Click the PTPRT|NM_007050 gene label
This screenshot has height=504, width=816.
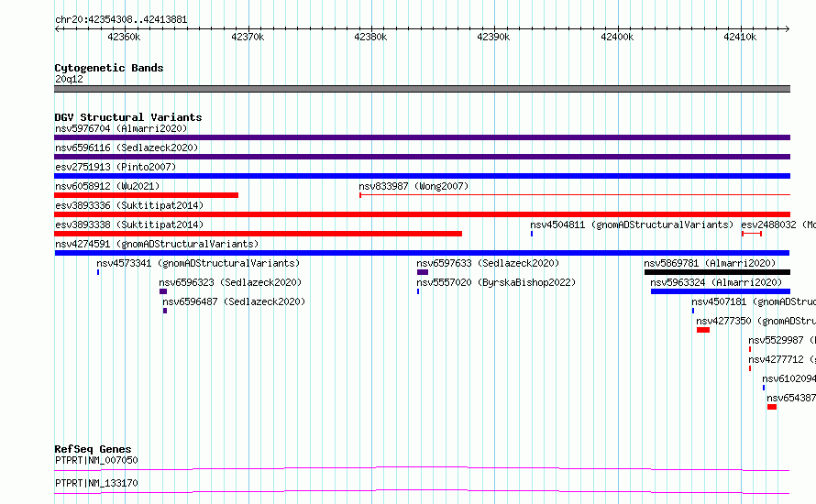coord(97,460)
